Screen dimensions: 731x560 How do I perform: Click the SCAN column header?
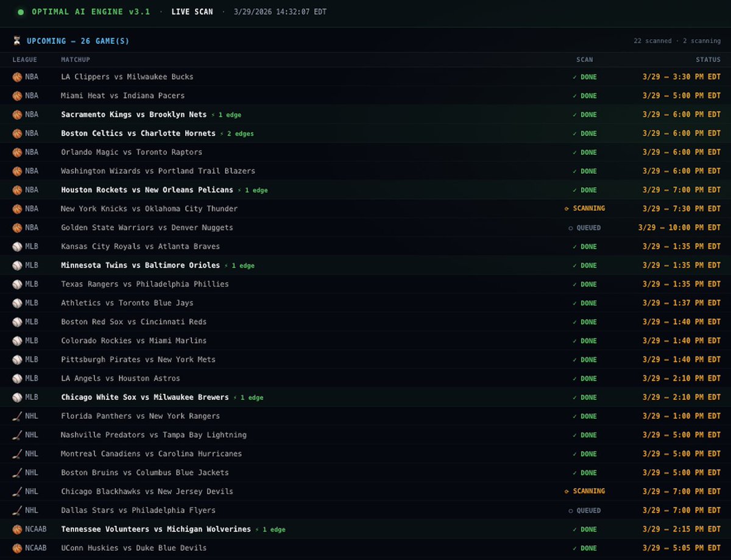tap(585, 60)
